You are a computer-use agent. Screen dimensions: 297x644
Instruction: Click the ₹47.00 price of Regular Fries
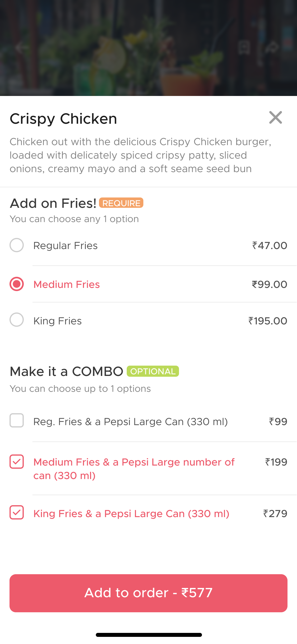click(270, 246)
